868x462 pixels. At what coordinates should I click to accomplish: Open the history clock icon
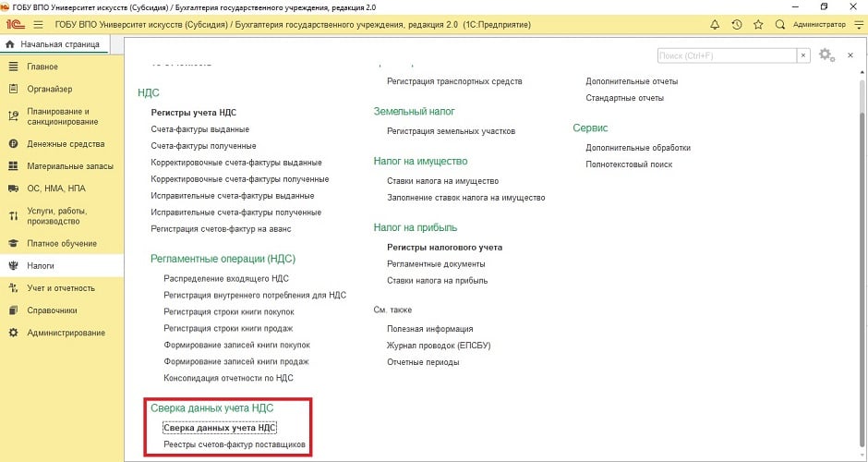[736, 25]
